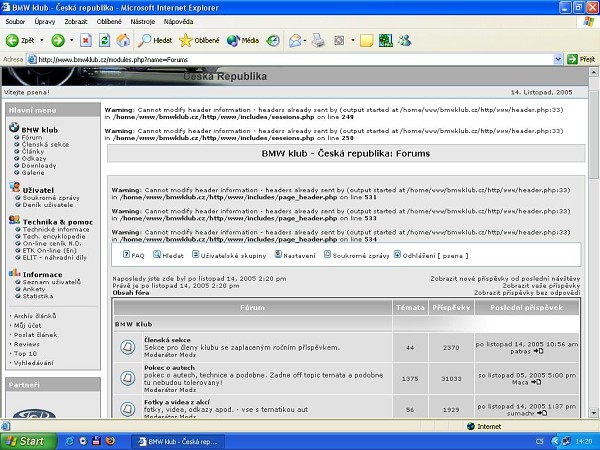Go to the Home page icon
The width and height of the screenshot is (600, 450).
tap(123, 40)
